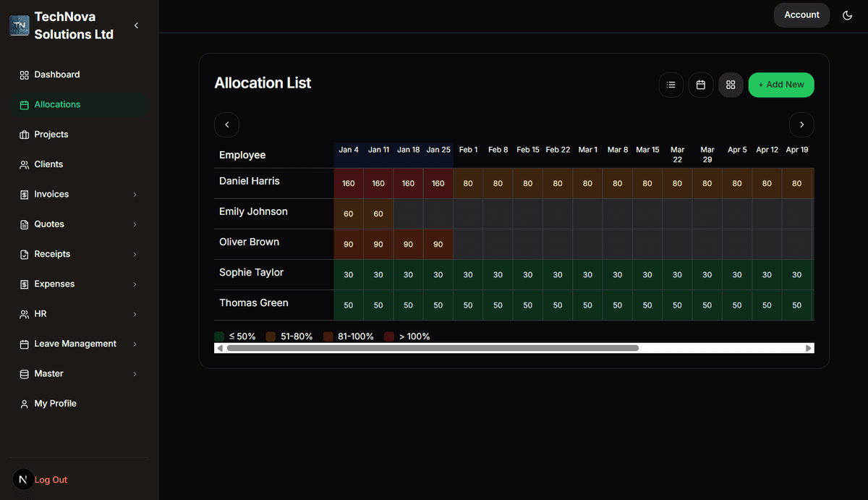868x500 pixels.
Task: Go to My Profile
Action: click(54, 403)
